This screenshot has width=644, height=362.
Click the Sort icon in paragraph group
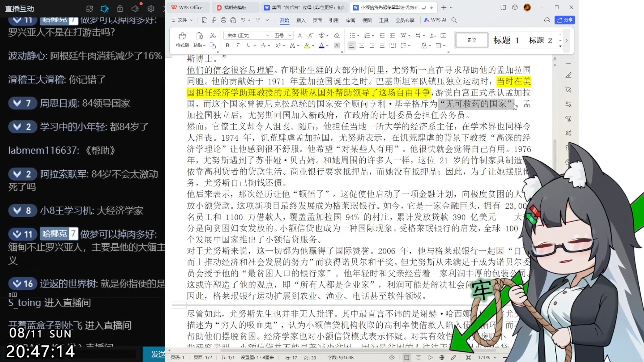point(433,35)
